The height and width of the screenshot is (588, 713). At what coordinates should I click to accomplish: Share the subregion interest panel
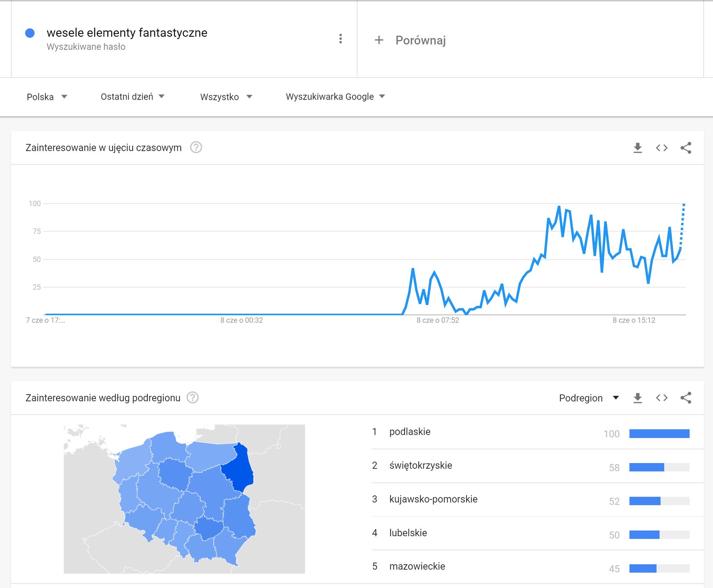click(x=686, y=398)
